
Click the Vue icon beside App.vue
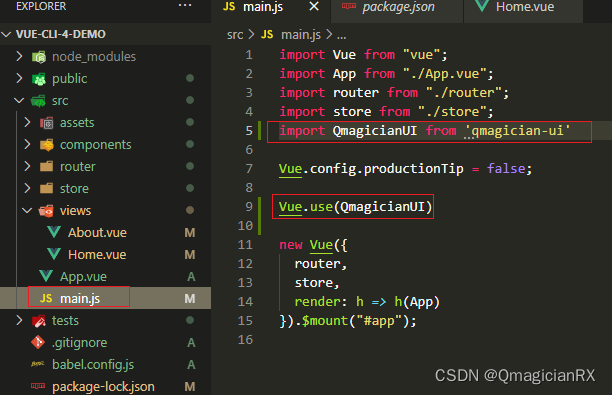pyautogui.click(x=46, y=276)
